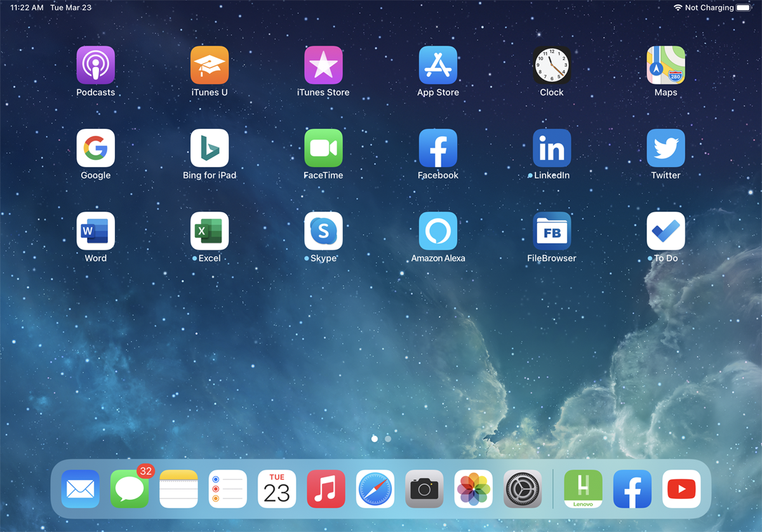Launch Bing for iPad
Viewport: 762px width, 532px height.
(210, 148)
